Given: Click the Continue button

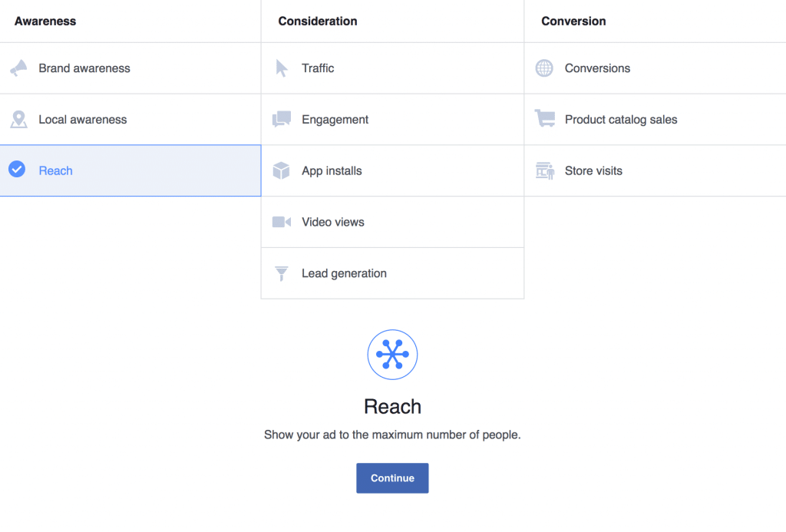Looking at the screenshot, I should [392, 477].
